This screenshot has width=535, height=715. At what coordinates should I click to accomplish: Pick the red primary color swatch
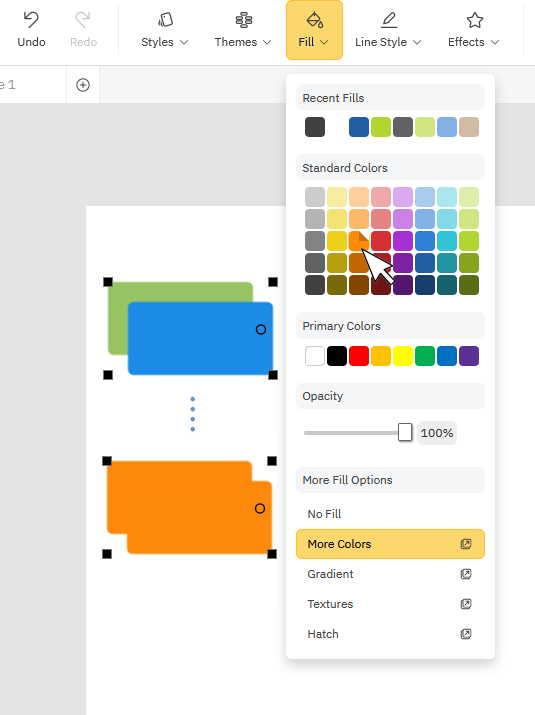coord(359,356)
